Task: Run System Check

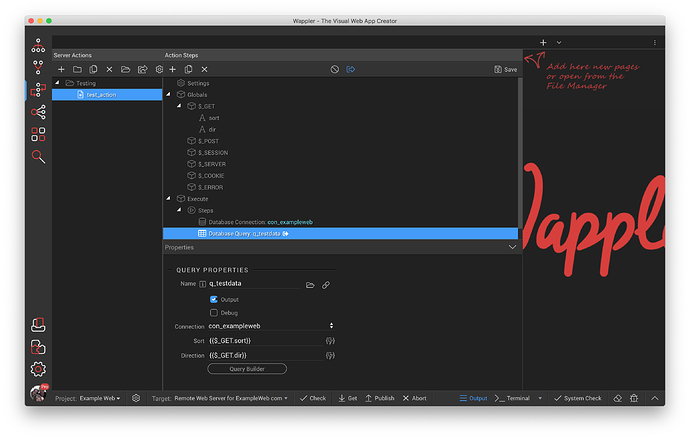Action: 577,399
